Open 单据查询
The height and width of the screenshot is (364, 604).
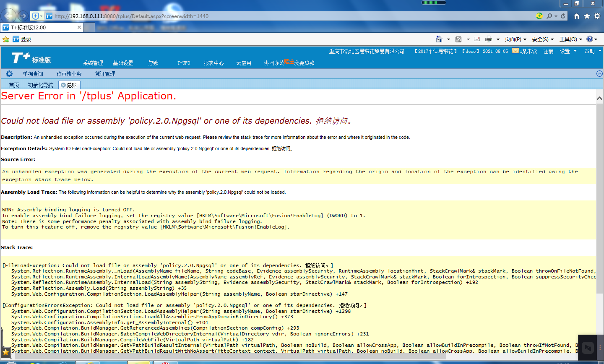point(33,74)
